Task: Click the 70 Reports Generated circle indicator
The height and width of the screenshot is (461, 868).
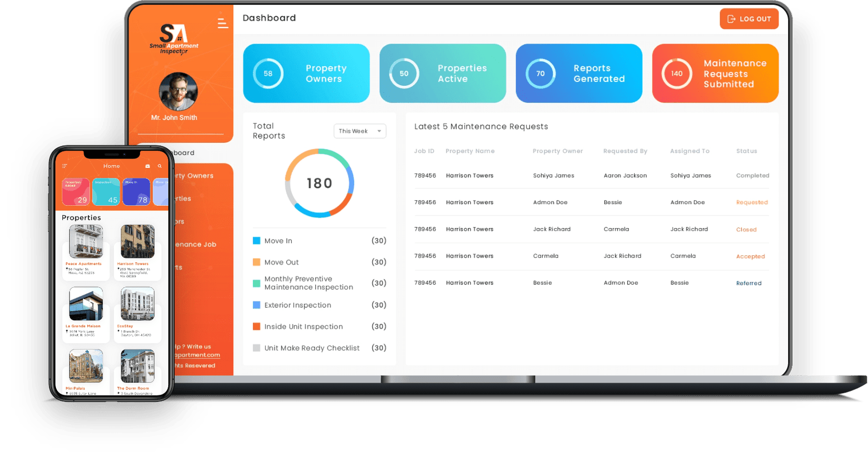Action: 540,73
